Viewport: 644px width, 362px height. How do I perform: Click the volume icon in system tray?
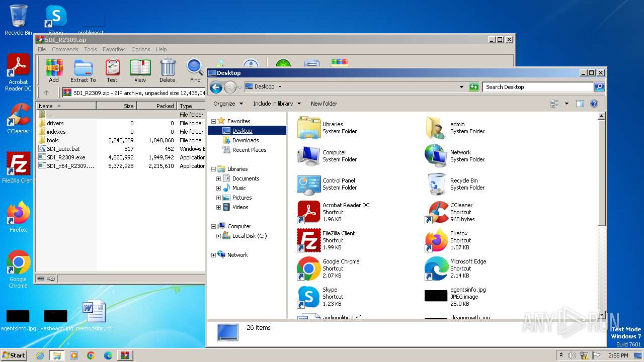tap(572, 355)
